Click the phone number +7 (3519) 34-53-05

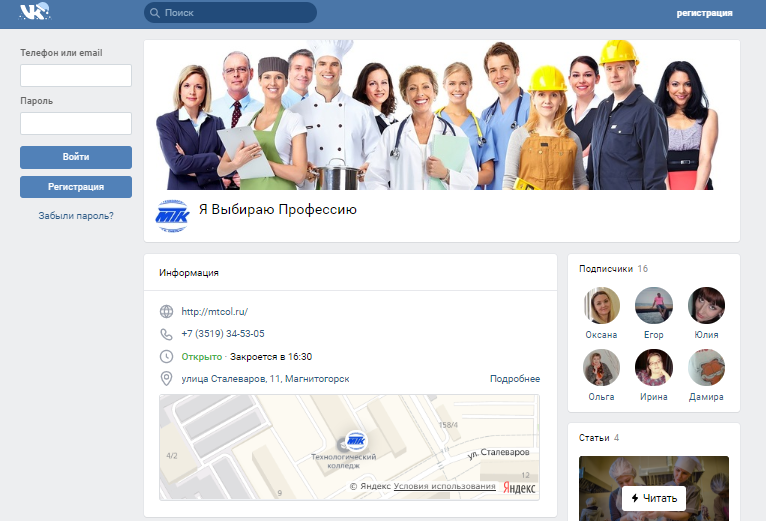[x=223, y=334]
